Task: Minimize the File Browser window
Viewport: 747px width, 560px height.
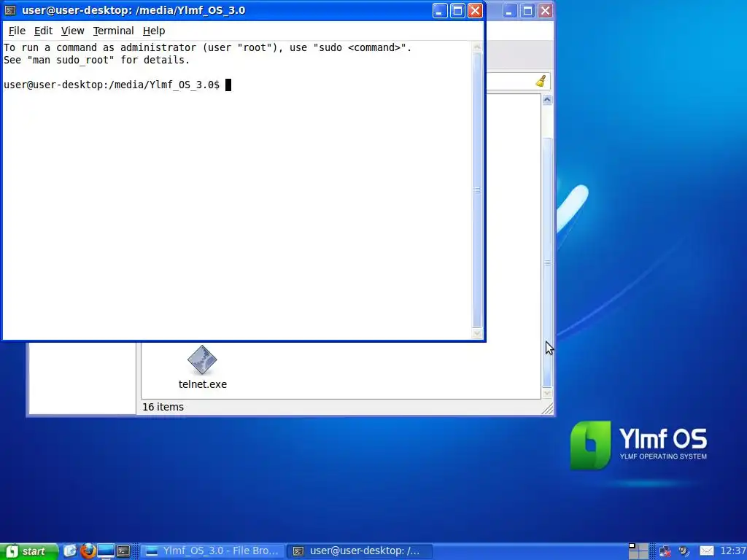Action: (x=510, y=10)
